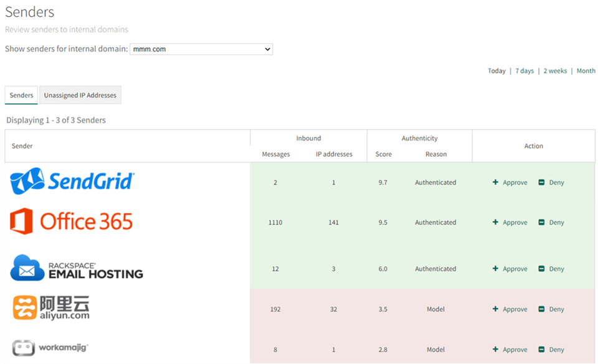Approve the aliyun.com sender

(x=510, y=309)
